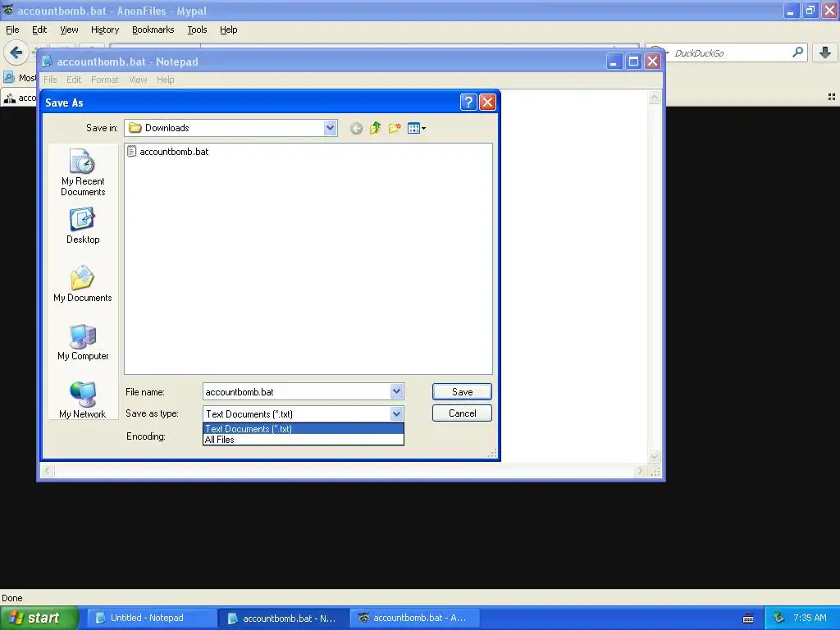The image size is (840, 630).
Task: Open My Network in the places bar
Action: pos(83,399)
